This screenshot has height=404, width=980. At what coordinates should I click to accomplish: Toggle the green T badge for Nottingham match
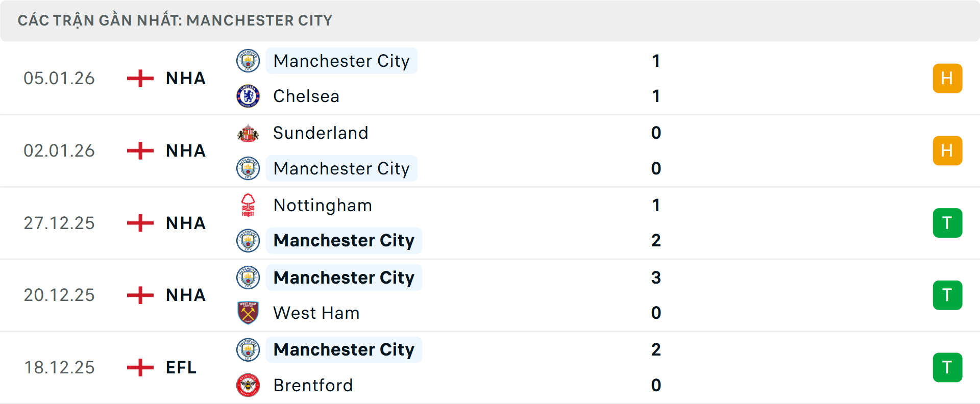[x=947, y=223]
